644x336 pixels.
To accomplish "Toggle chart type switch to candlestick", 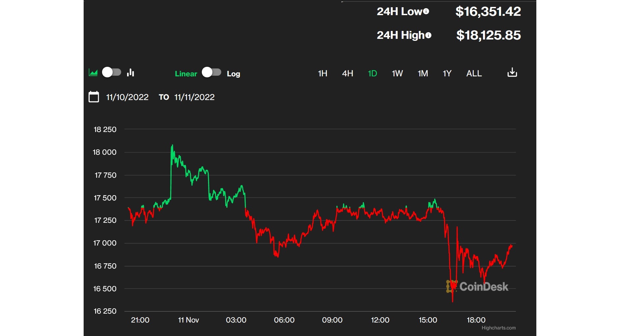I will tap(112, 72).
